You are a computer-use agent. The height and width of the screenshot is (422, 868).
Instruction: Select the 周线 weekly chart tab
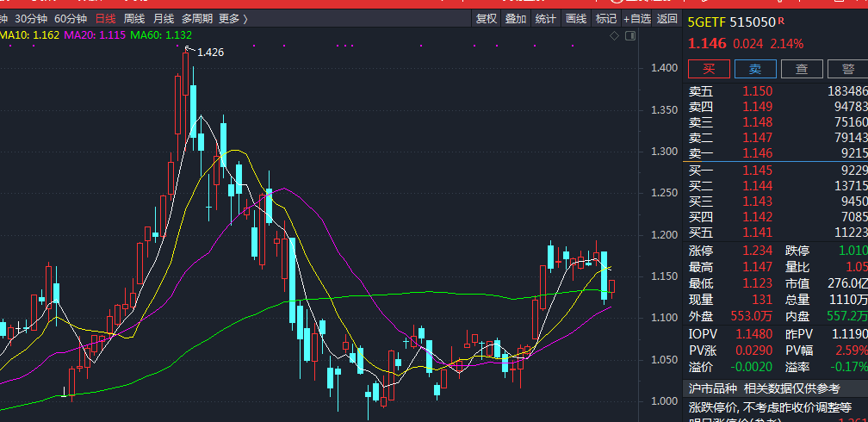[x=134, y=19]
